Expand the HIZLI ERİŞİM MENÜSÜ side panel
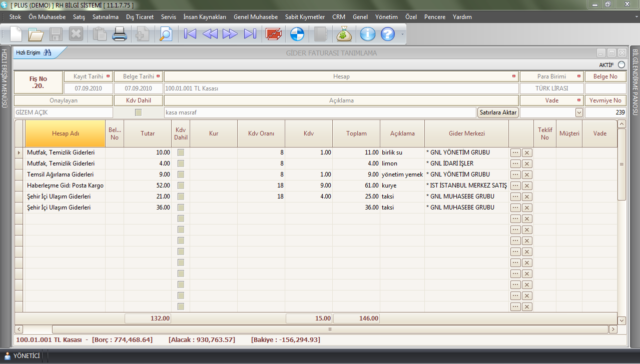This screenshot has height=364, width=640. pos(5,77)
